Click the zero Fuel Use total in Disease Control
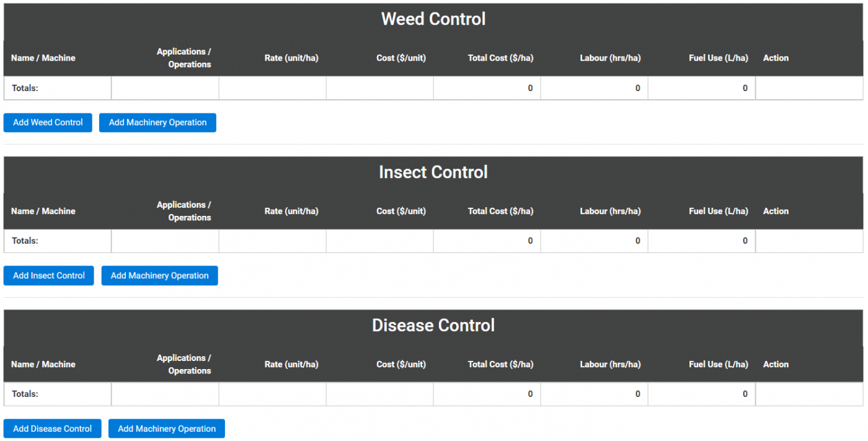The height and width of the screenshot is (441, 868). [x=745, y=393]
